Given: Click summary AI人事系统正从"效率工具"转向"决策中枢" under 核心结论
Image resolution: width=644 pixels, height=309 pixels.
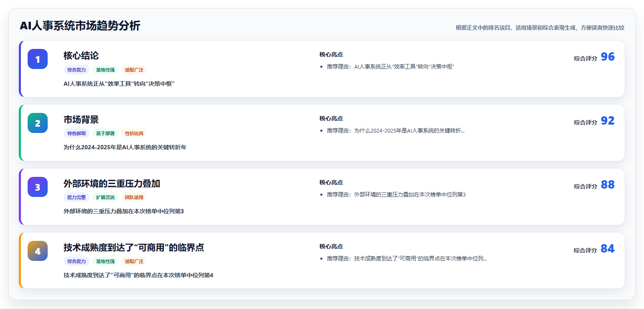Looking at the screenshot, I should tap(119, 84).
